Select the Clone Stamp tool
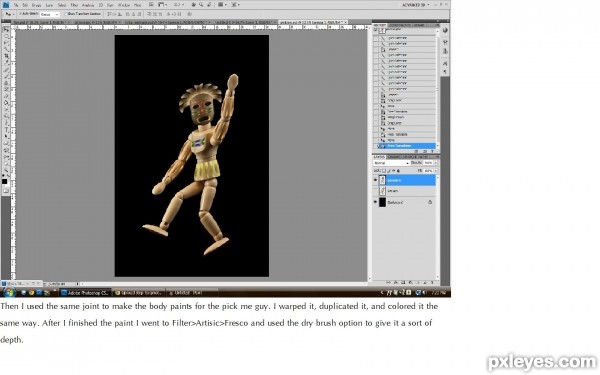This screenshot has width=600, height=375. tap(7, 83)
